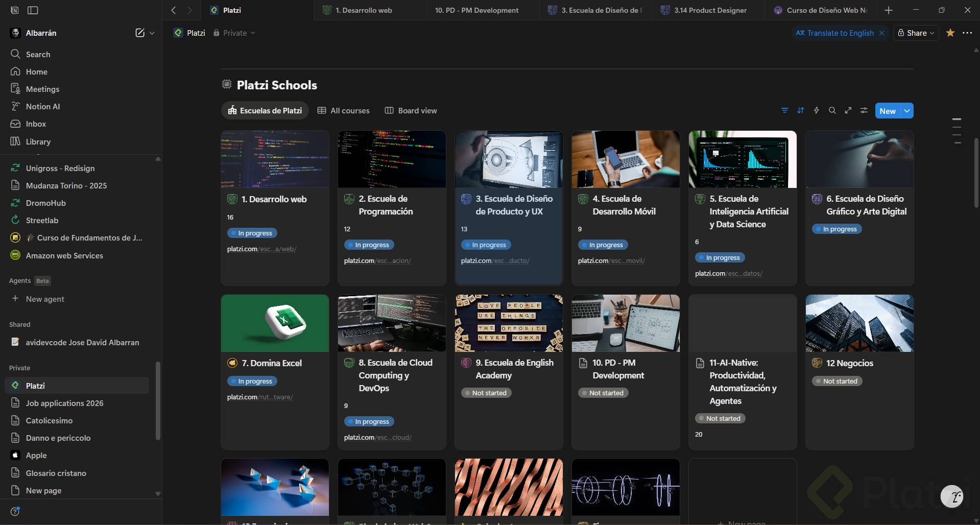Screen dimensions: 980x525
Task: Click the filter icon in database toolbar
Action: 784,111
